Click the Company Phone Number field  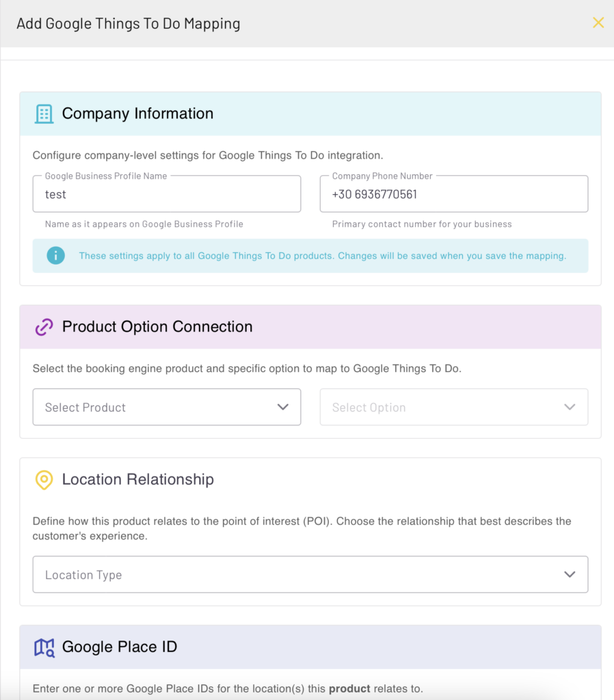click(x=453, y=194)
